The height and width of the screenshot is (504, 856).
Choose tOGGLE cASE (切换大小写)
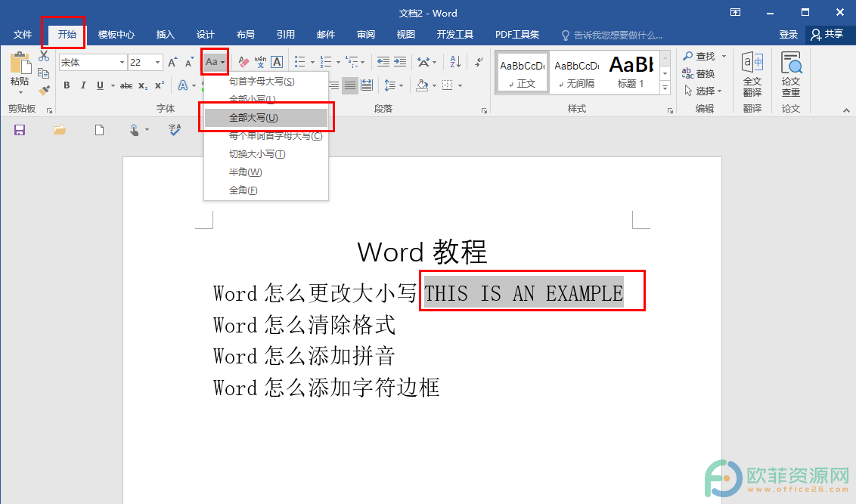[266, 154]
